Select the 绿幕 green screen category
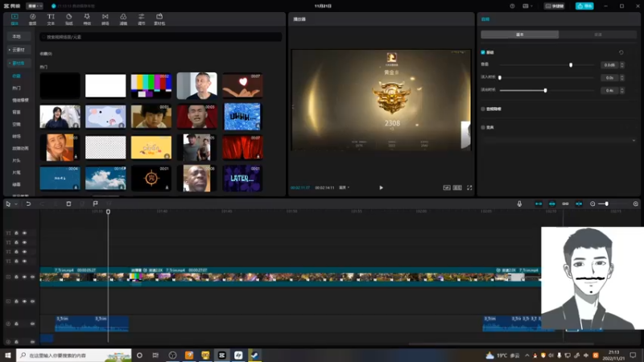644x362 pixels. [x=16, y=184]
